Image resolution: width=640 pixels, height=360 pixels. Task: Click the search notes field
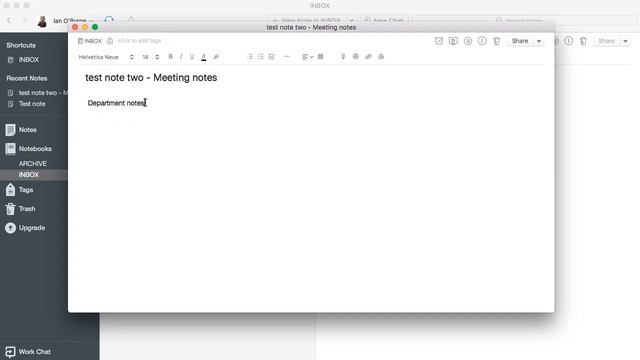[524, 20]
